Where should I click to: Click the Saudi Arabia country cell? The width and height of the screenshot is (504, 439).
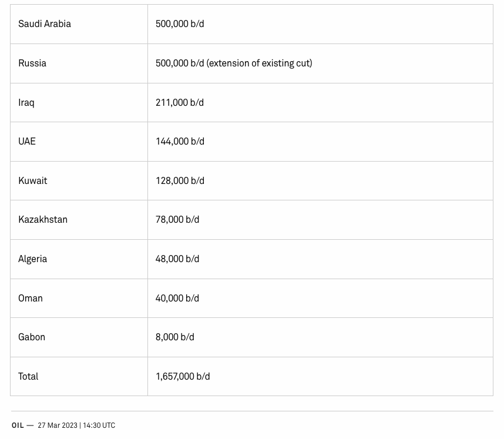click(45, 24)
